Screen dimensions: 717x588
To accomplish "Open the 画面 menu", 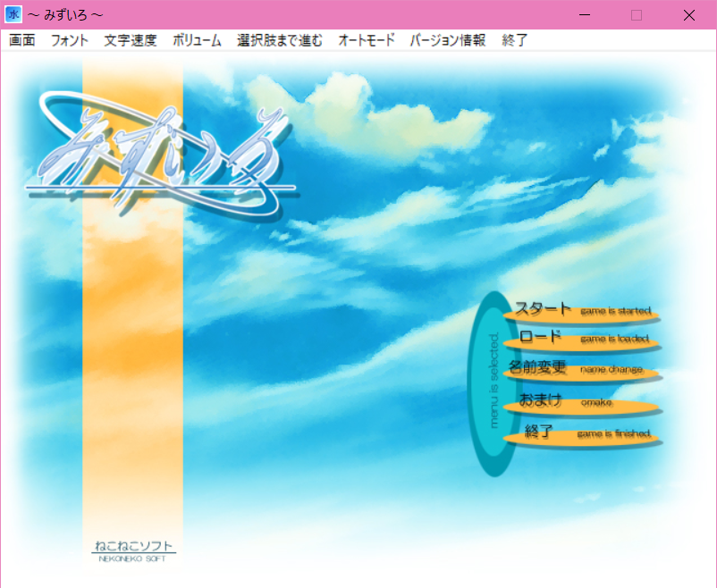I will (x=22, y=41).
